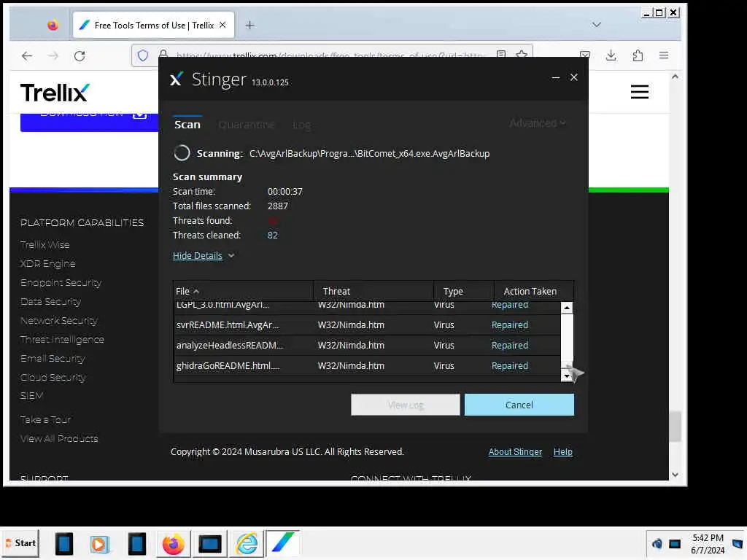Open the Trellix site hamburger menu
The height and width of the screenshot is (560, 747).
[639, 92]
